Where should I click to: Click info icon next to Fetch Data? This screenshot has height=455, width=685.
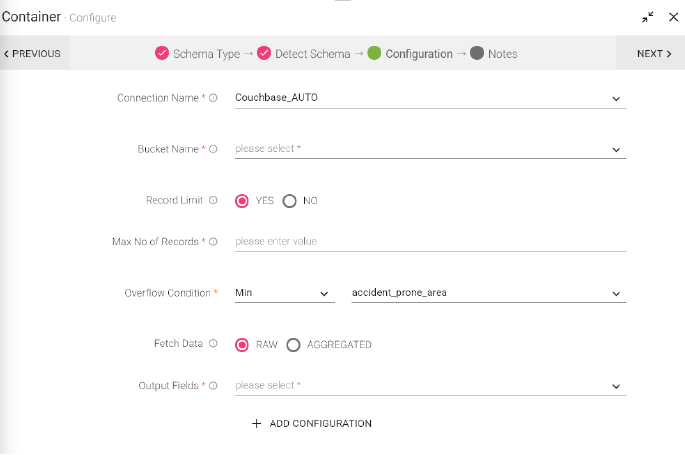click(x=213, y=344)
